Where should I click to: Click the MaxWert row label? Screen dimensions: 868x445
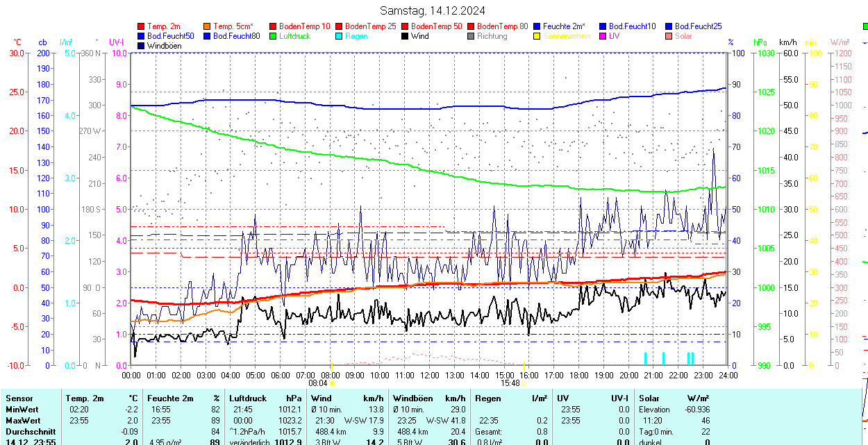click(22, 421)
